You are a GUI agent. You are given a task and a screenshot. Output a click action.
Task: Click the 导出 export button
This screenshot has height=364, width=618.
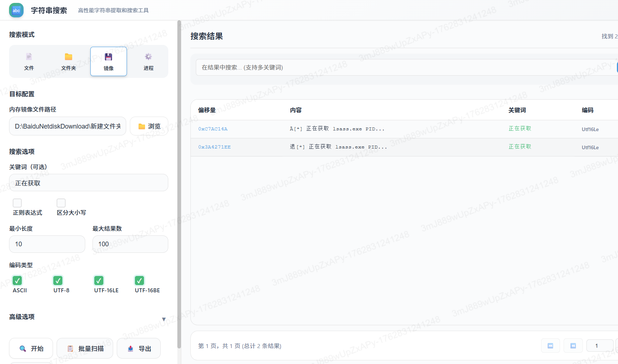(139, 348)
